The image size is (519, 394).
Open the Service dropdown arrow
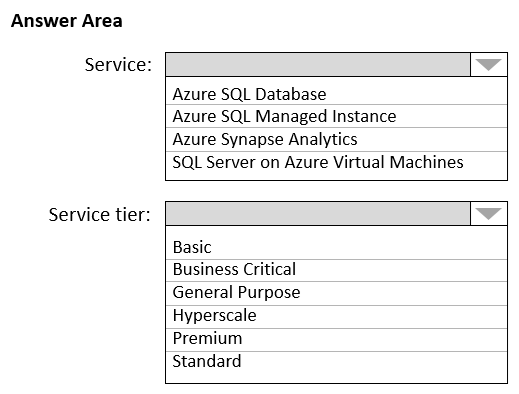tap(489, 64)
